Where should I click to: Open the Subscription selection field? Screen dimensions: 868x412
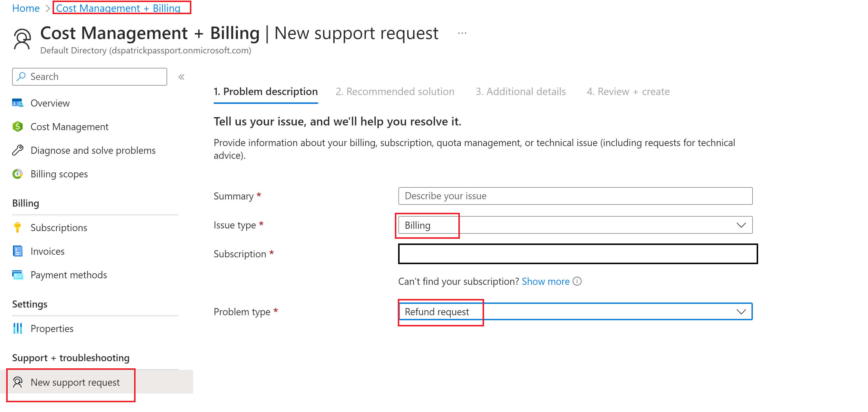(577, 254)
